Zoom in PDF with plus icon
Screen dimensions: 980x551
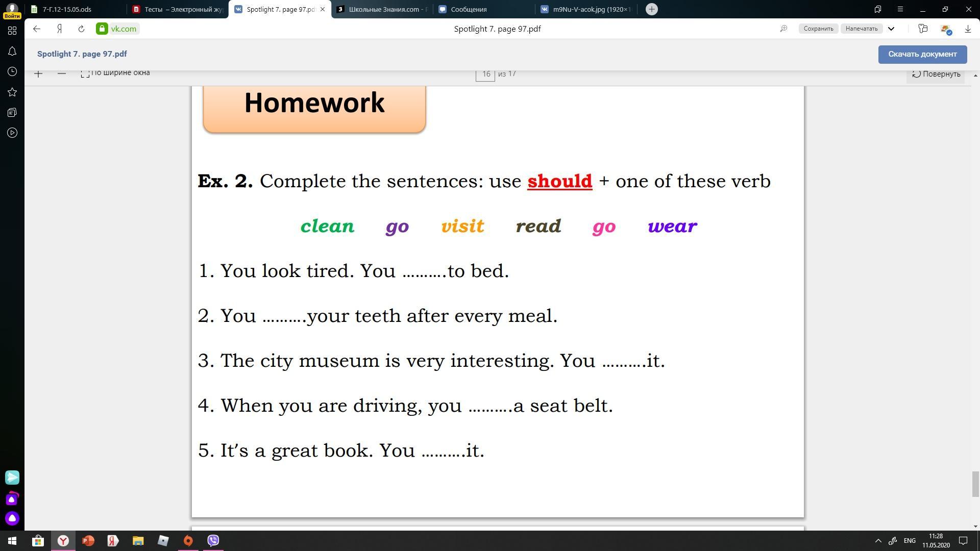(x=38, y=74)
